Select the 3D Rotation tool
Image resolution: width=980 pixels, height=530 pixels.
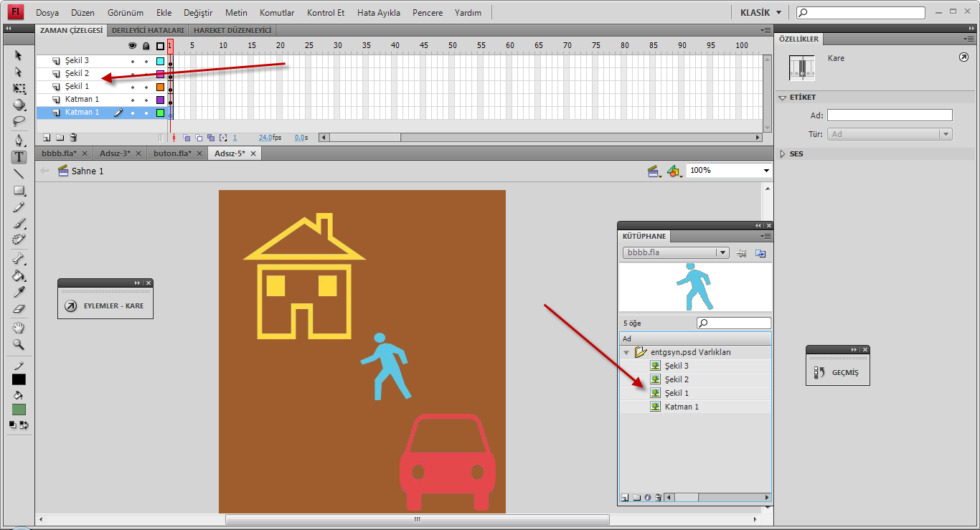click(x=19, y=105)
